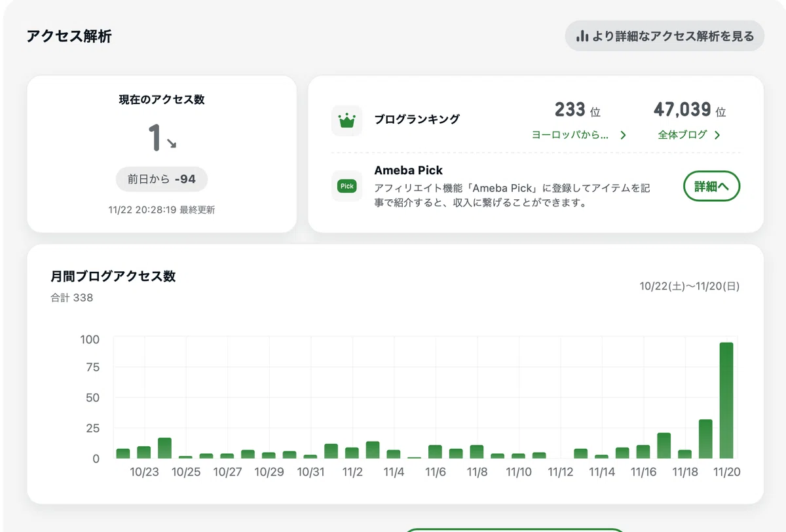The height and width of the screenshot is (532, 786).
Task: Click the 合計 338 total text
Action: (72, 298)
